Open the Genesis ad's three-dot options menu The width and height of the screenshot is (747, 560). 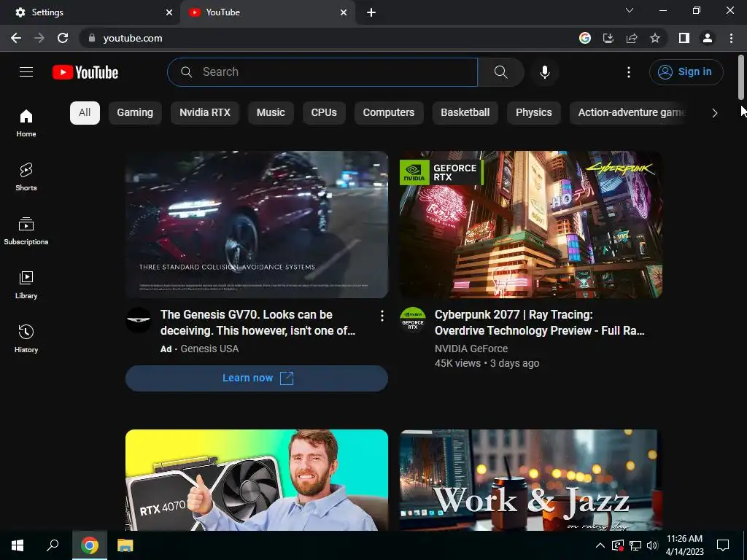[x=382, y=316]
